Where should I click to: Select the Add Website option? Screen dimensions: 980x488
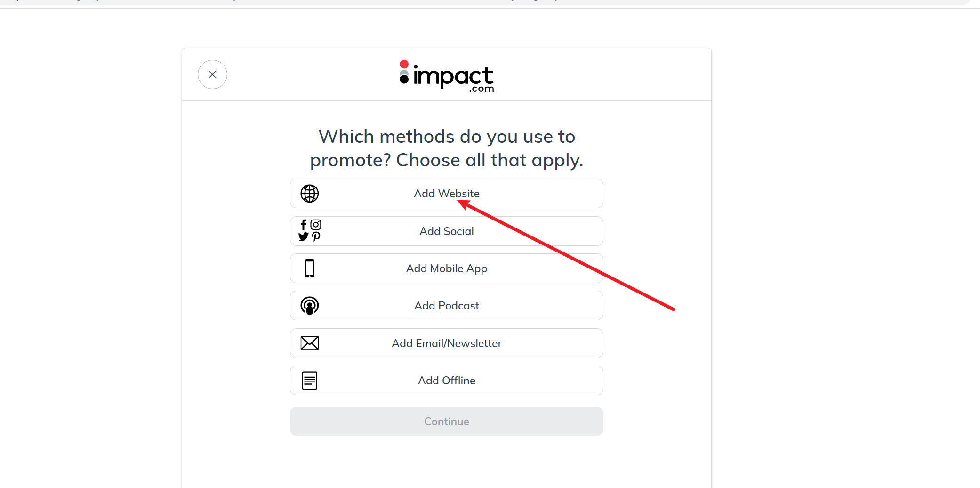point(446,194)
